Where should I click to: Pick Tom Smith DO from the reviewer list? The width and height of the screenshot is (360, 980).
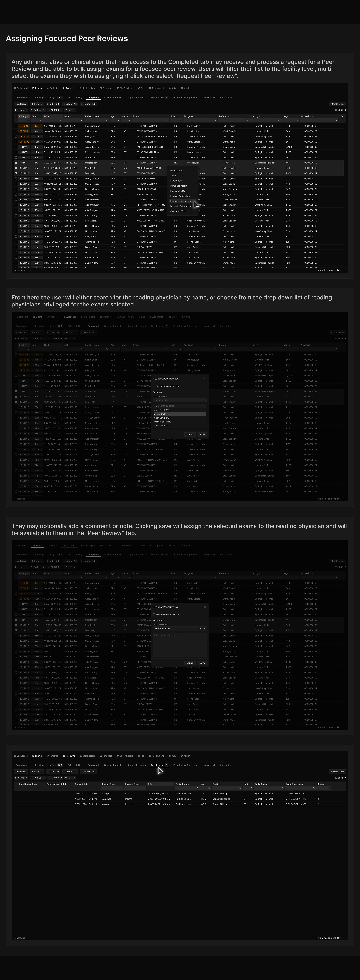click(180, 426)
